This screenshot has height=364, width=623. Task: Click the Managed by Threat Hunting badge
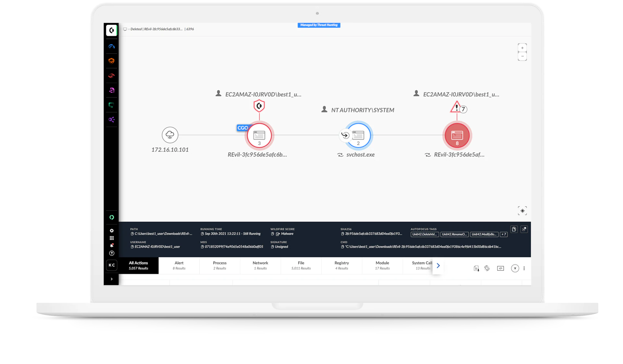319,25
